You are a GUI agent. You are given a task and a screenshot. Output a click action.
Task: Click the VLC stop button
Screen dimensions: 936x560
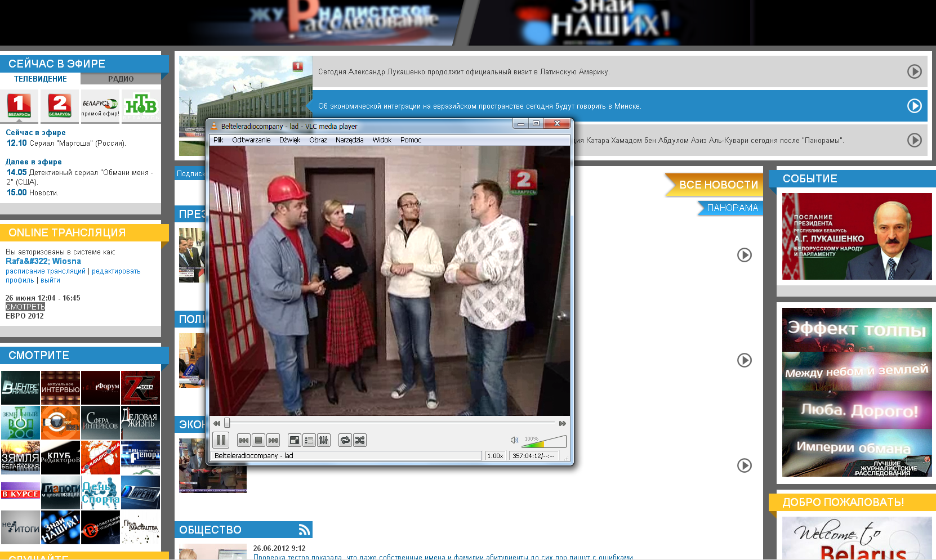click(258, 440)
